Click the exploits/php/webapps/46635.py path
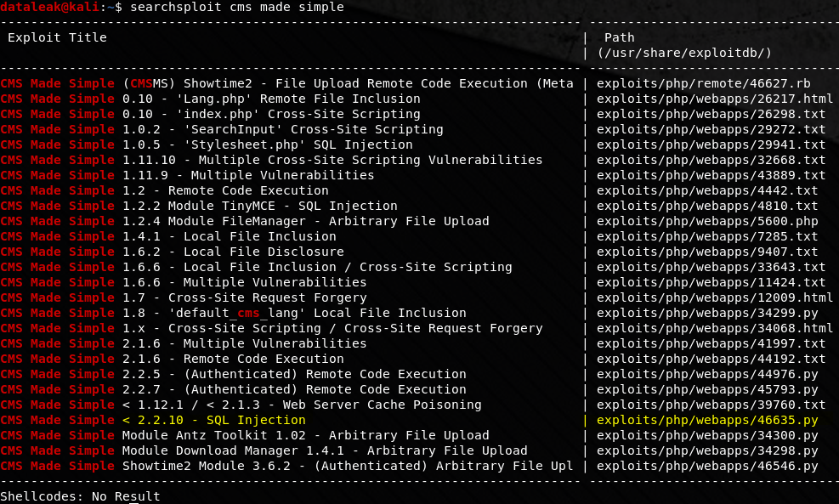This screenshot has height=504, width=839. click(x=707, y=420)
